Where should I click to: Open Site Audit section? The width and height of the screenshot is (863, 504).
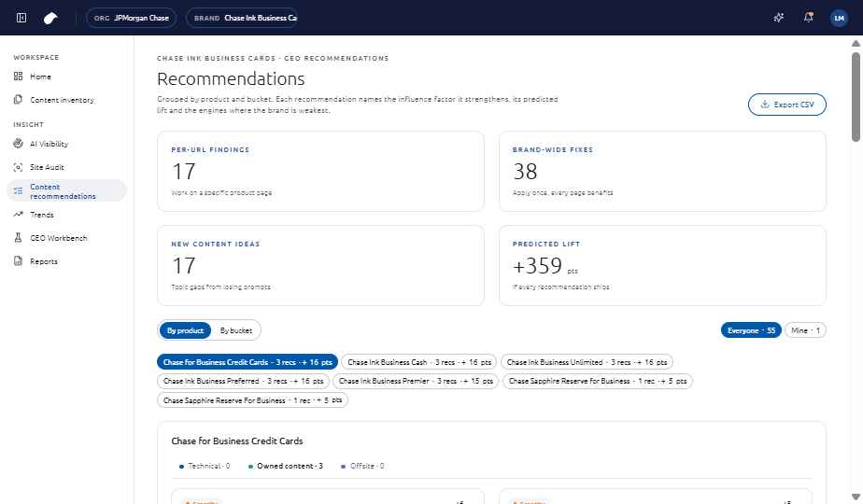[66, 167]
